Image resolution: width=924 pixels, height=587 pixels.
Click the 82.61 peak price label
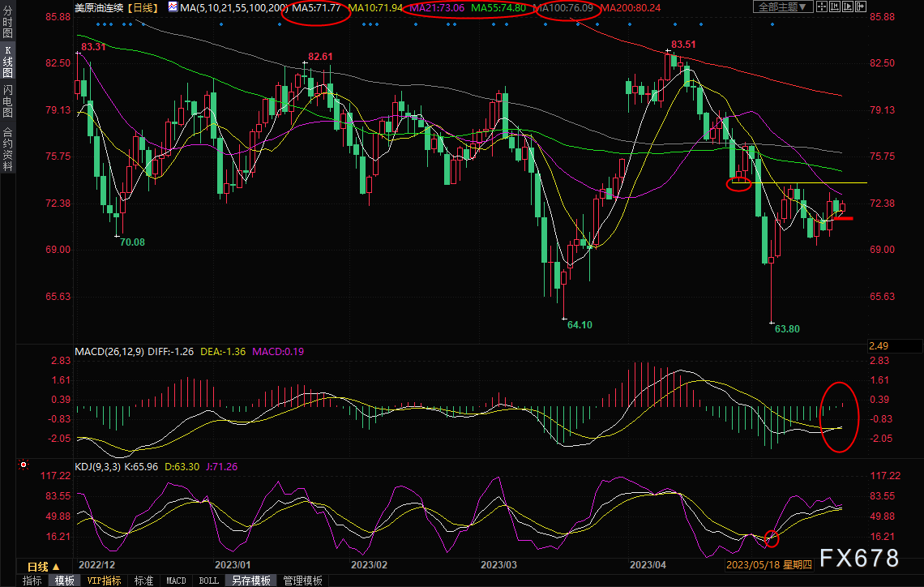click(x=321, y=57)
